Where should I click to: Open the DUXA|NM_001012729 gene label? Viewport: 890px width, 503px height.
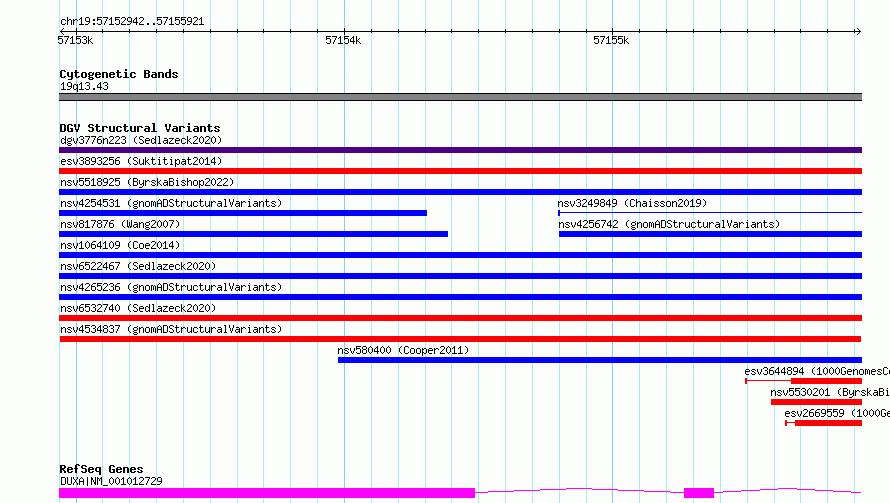pyautogui.click(x=111, y=481)
